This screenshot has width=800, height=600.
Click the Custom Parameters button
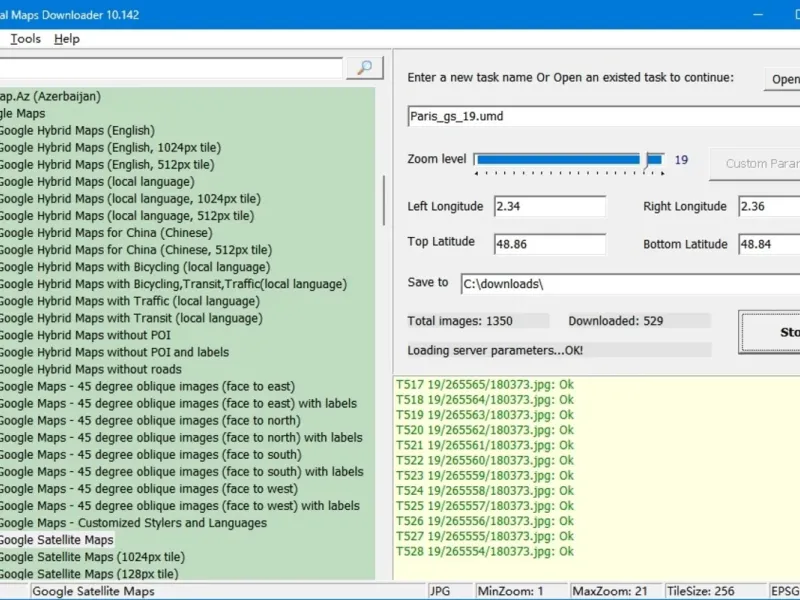point(756,164)
